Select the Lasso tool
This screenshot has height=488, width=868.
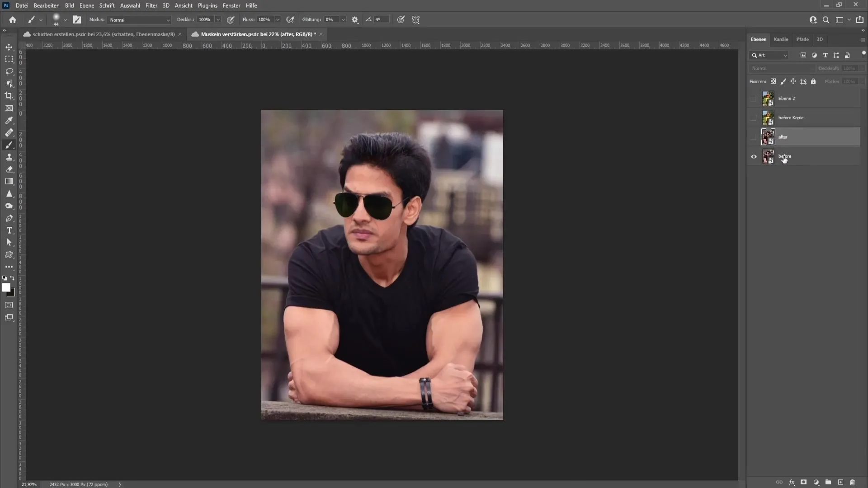tap(9, 71)
